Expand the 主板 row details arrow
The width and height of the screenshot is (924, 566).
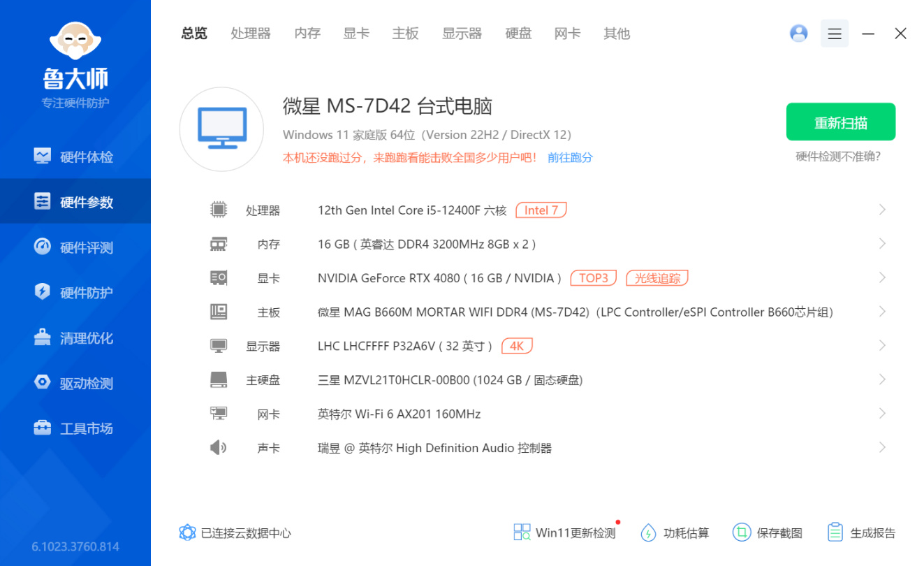click(x=882, y=312)
